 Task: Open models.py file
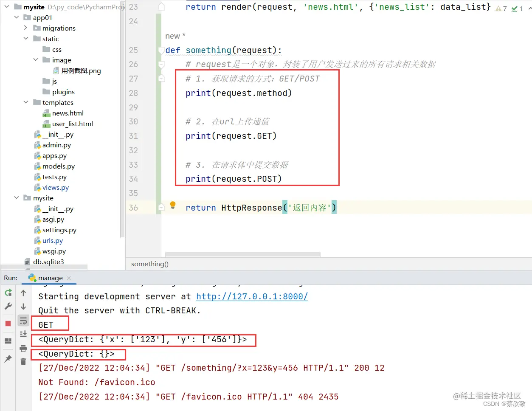pos(58,166)
